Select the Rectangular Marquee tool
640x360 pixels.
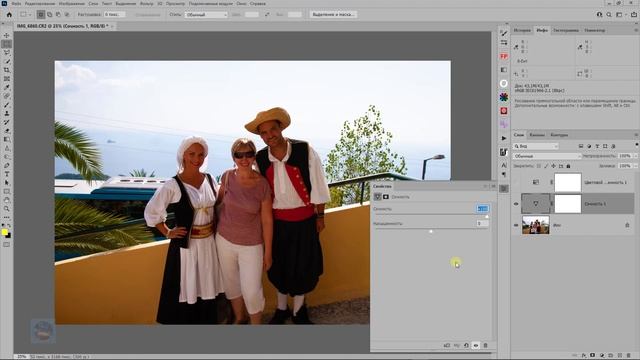pyautogui.click(x=7, y=44)
